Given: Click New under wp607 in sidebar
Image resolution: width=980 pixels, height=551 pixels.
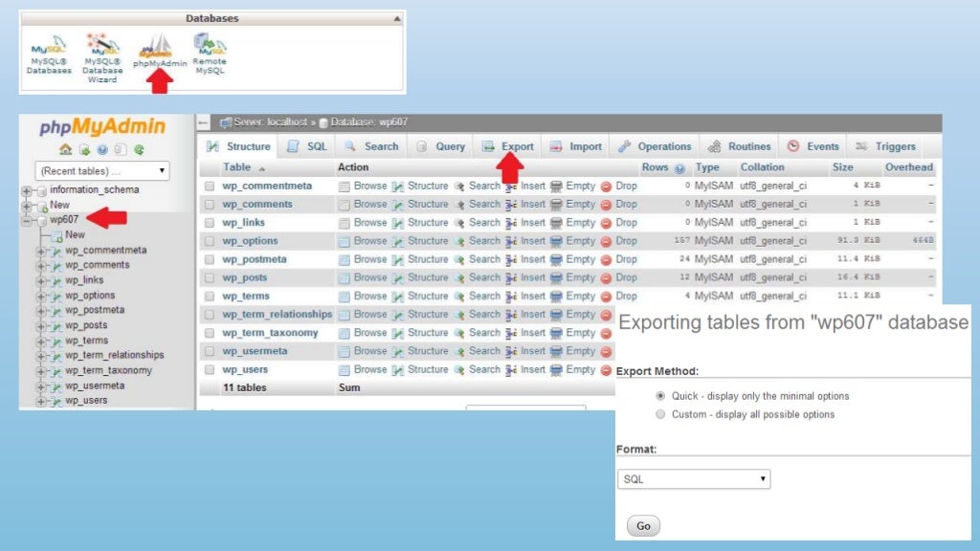Looking at the screenshot, I should coord(75,235).
